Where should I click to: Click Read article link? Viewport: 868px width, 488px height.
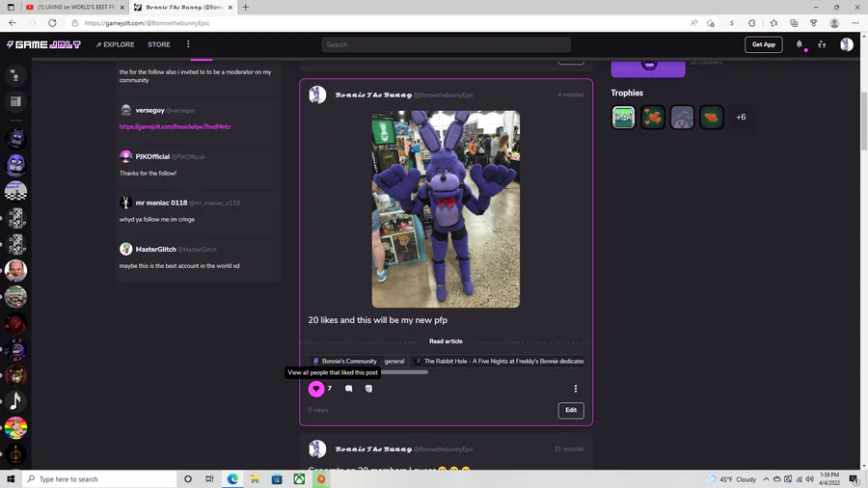[446, 341]
